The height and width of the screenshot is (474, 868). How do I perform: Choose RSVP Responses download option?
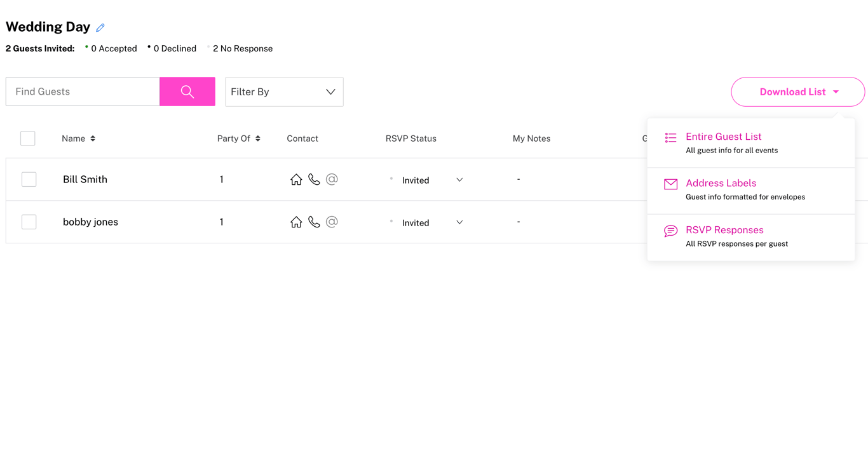tap(724, 231)
